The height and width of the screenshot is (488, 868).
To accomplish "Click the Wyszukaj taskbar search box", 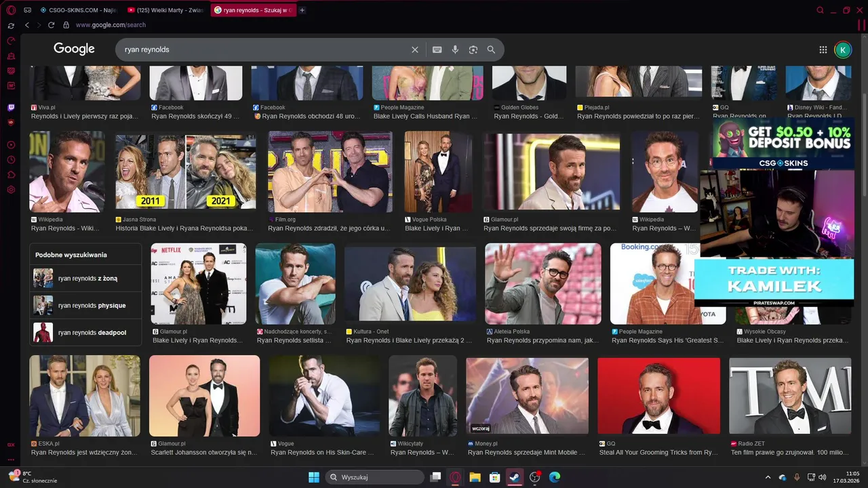I will 374,477.
